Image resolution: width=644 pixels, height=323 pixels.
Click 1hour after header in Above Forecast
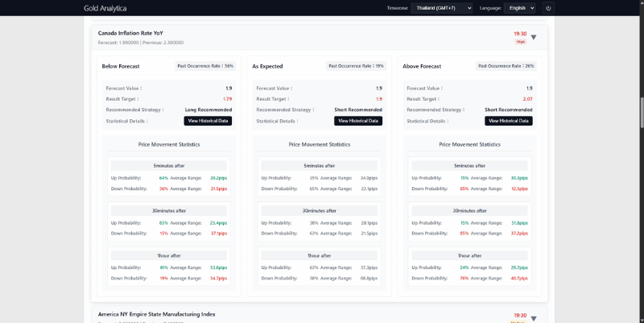[469, 255]
